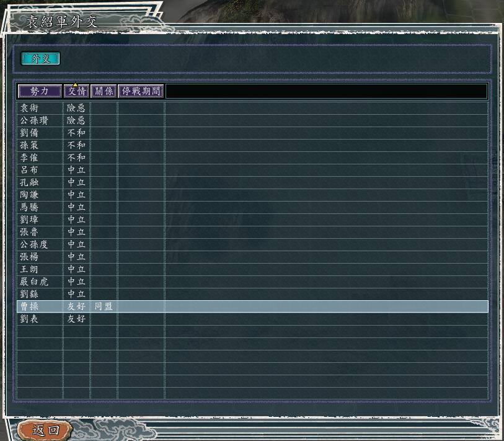Select the 孔融 faction row
The width and height of the screenshot is (504, 441).
coord(252,182)
